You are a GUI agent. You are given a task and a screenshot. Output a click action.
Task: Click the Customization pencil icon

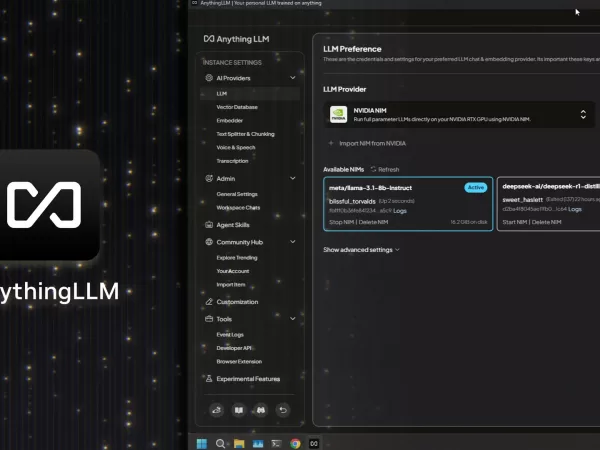pyautogui.click(x=209, y=302)
